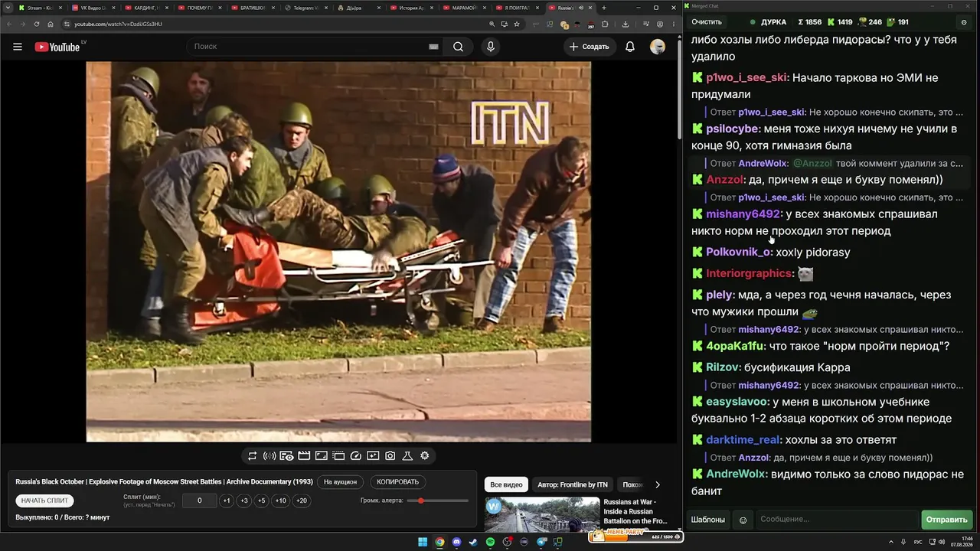The image size is (980, 551).
Task: Click Очистить in Merged Chat
Action: 707,22
